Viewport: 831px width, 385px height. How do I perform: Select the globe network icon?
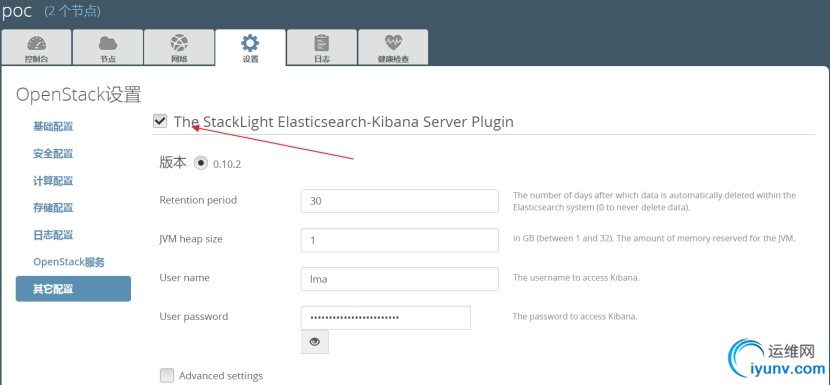pyautogui.click(x=179, y=43)
